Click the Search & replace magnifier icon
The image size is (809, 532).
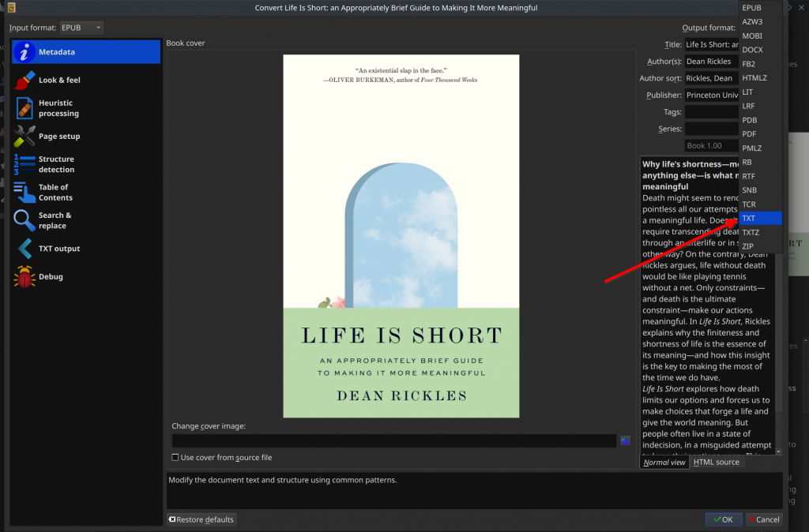pyautogui.click(x=24, y=220)
